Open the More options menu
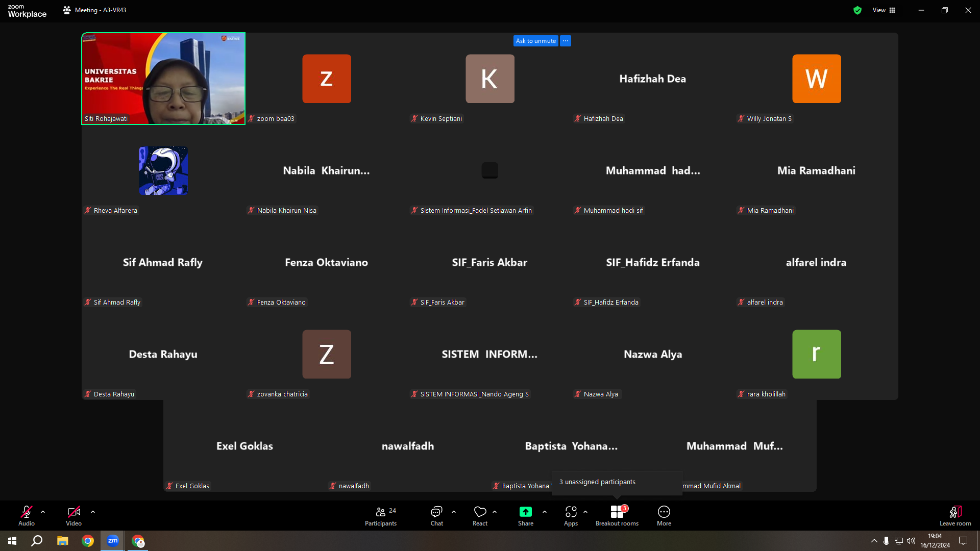 [x=664, y=515]
